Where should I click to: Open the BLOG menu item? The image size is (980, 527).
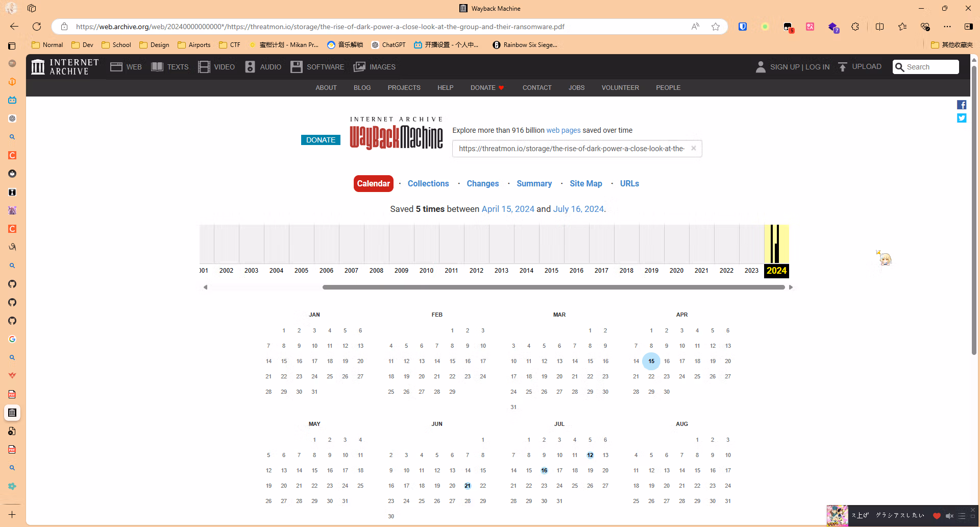pyautogui.click(x=362, y=88)
